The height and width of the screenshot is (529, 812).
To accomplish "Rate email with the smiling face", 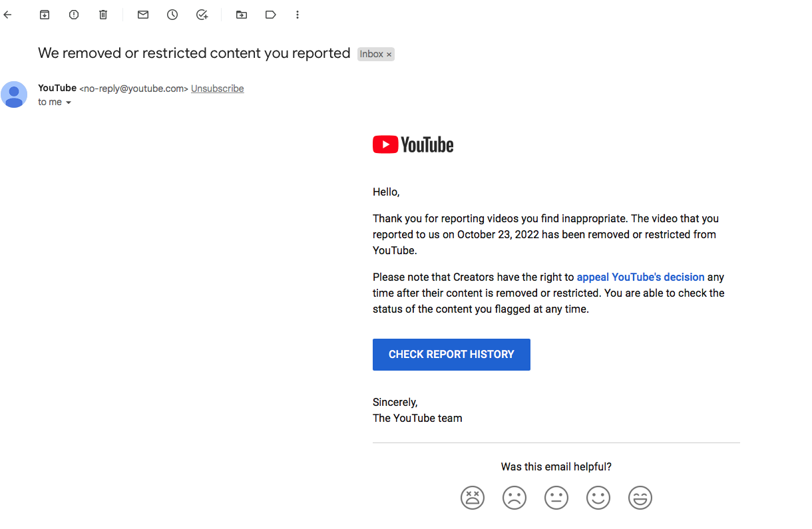I will pos(598,498).
